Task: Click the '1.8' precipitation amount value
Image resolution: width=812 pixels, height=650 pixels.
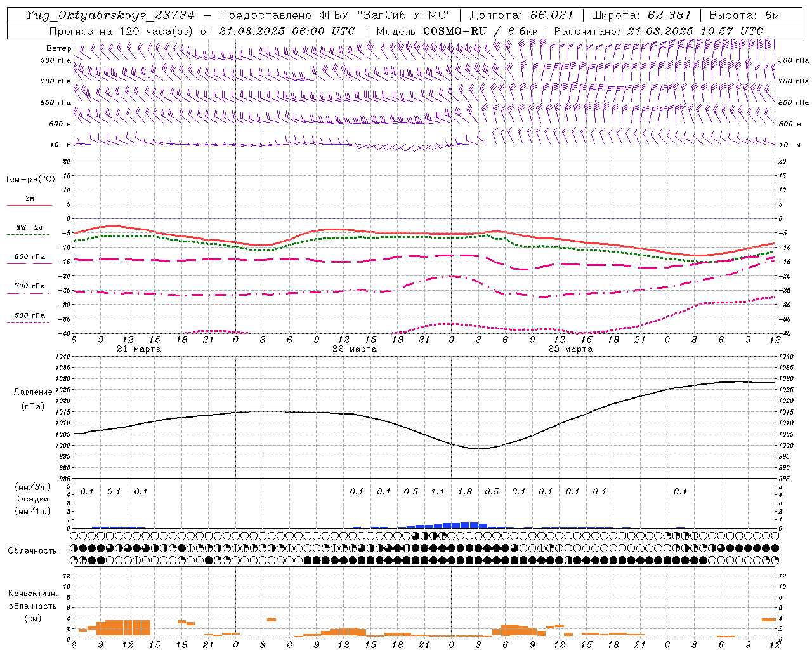Action: click(x=465, y=492)
